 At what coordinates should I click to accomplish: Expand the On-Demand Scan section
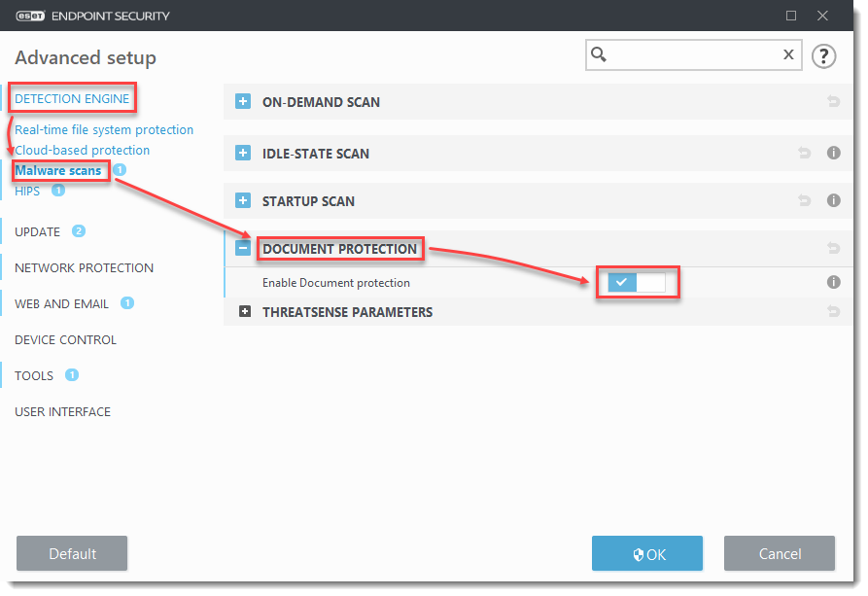pos(242,101)
